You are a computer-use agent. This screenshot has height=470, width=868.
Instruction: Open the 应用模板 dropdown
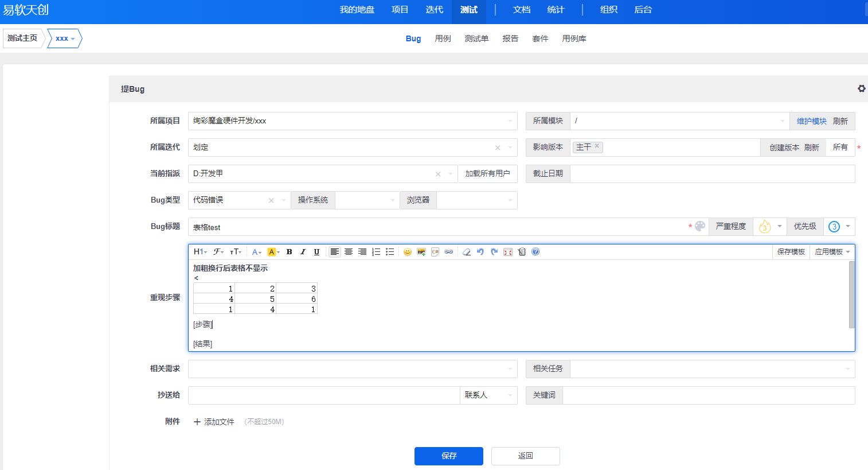point(832,252)
